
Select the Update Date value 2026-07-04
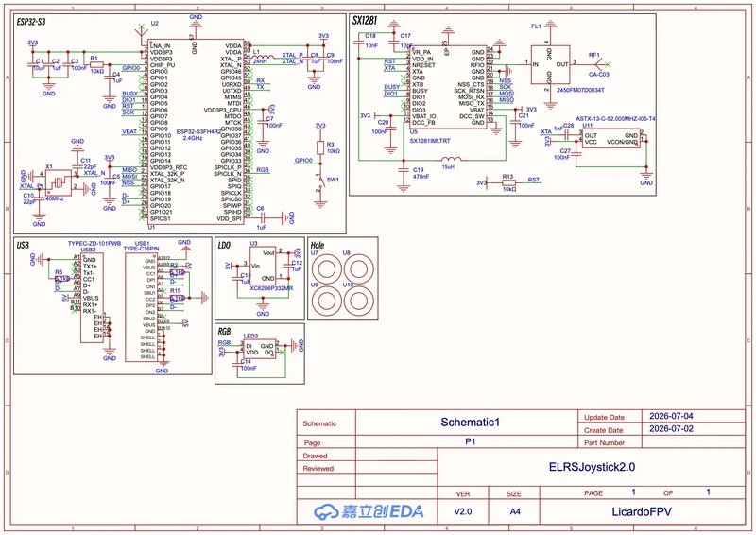point(671,416)
